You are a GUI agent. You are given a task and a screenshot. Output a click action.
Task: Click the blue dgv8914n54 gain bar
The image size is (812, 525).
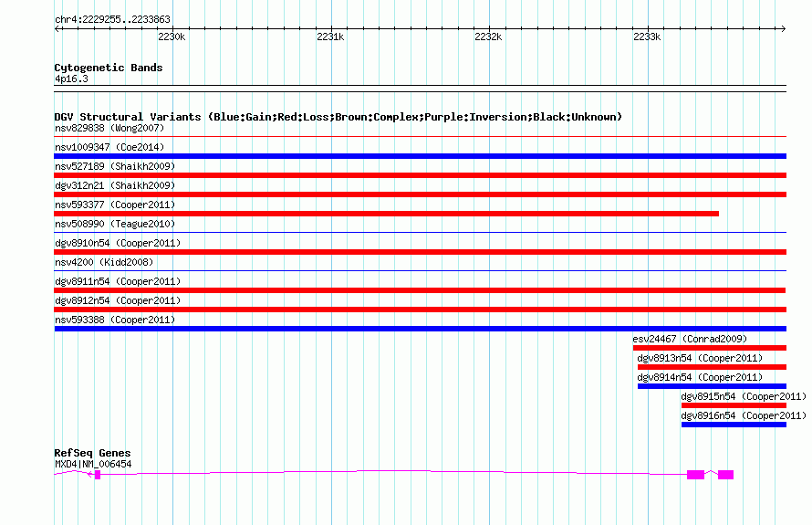click(x=712, y=386)
